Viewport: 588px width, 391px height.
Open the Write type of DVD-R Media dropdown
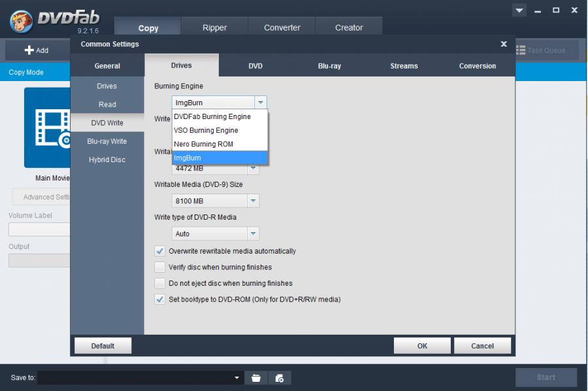pyautogui.click(x=253, y=233)
